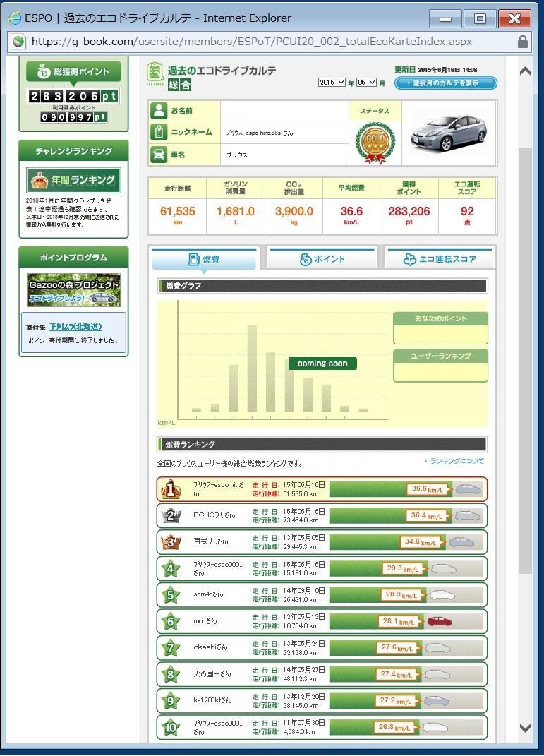Click the car icon in the 百式プリ ranking row
The height and width of the screenshot is (756, 544).
pos(461,542)
